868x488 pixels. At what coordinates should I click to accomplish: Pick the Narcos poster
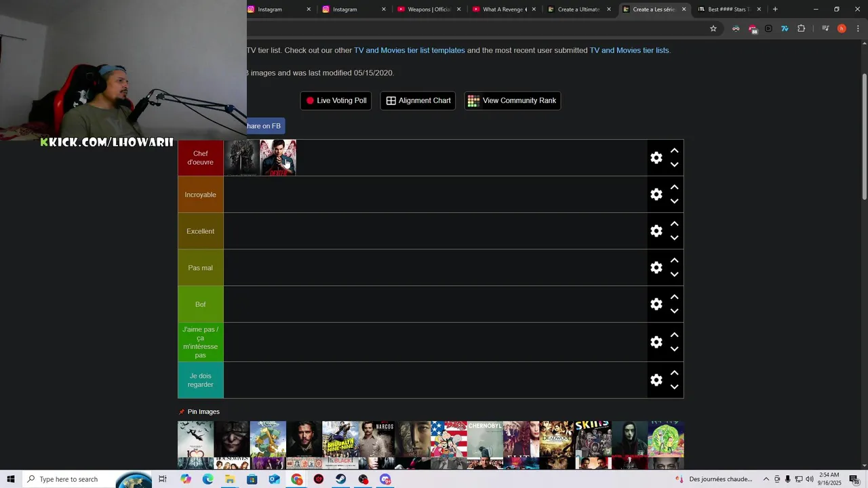[x=376, y=439]
